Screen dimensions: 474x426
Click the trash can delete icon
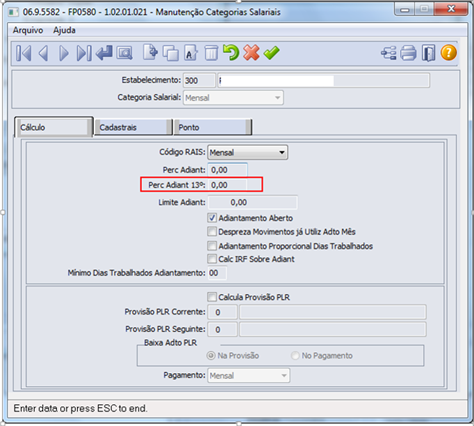[x=211, y=53]
